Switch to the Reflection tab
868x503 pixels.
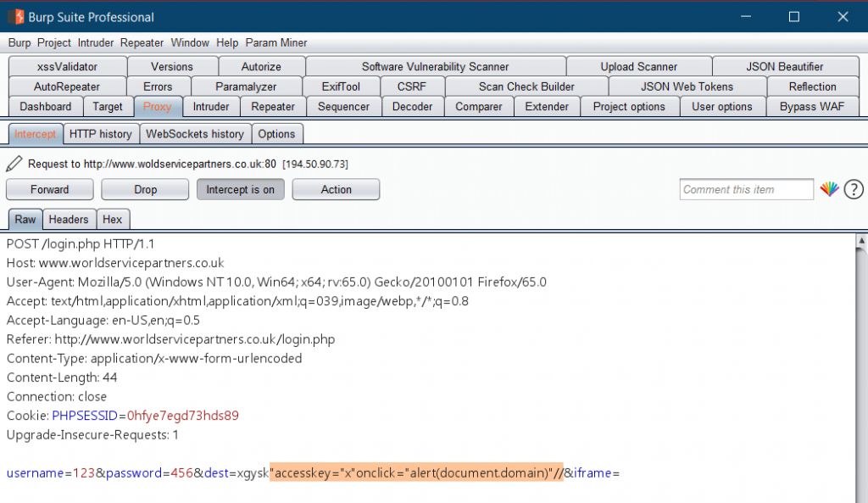tap(813, 87)
